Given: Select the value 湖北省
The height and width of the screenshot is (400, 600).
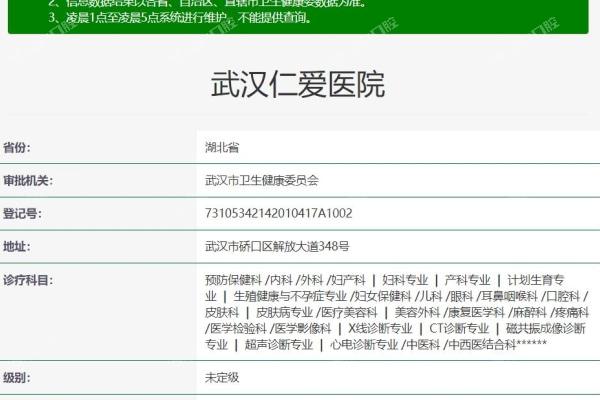Looking at the screenshot, I should [x=222, y=147].
